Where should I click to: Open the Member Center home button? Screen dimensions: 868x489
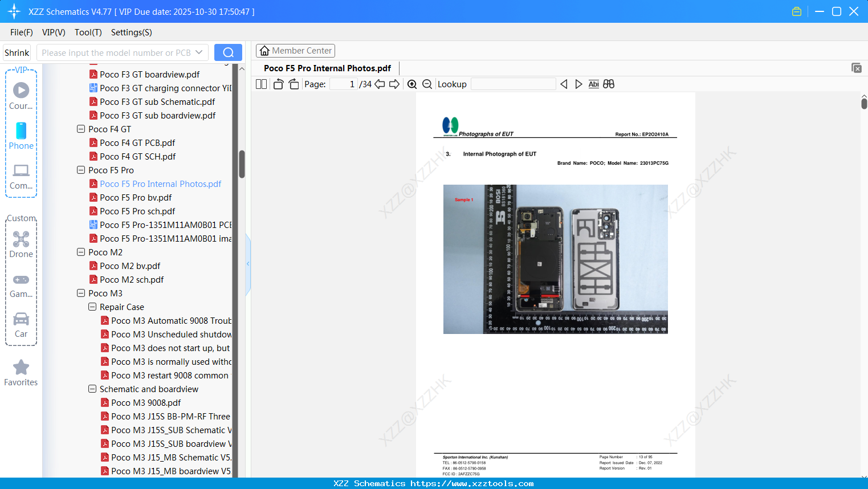pyautogui.click(x=295, y=51)
